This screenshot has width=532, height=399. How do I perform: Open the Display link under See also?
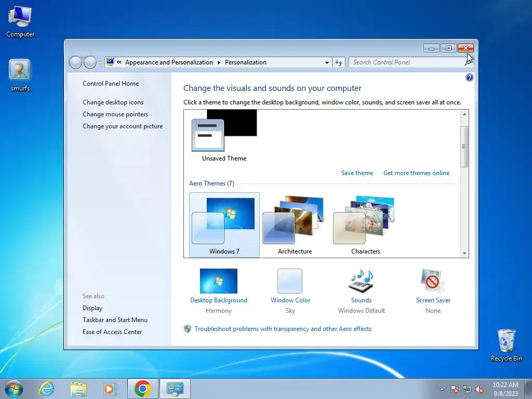pyautogui.click(x=92, y=308)
